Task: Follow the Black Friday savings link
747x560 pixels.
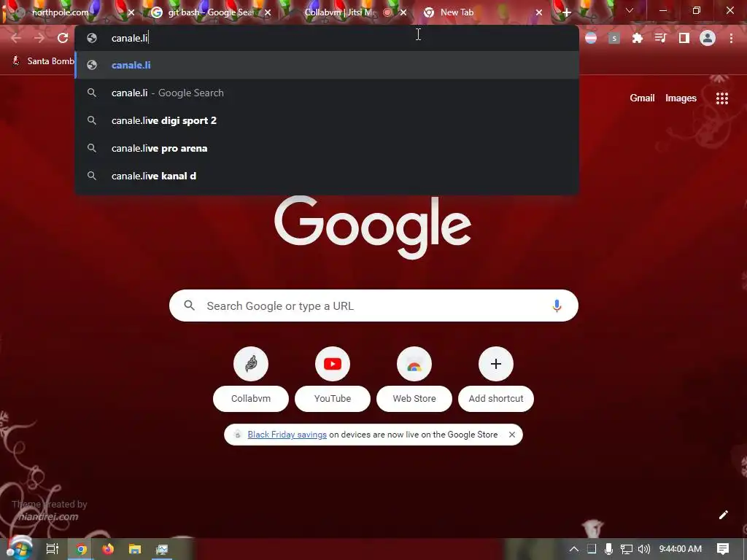Action: pyautogui.click(x=287, y=435)
